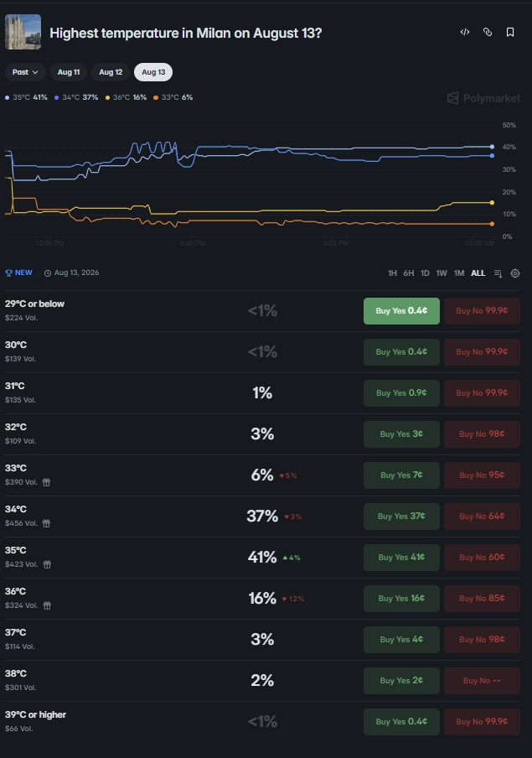The height and width of the screenshot is (758, 532).
Task: Bookmark this Milan temperature market
Action: click(509, 32)
